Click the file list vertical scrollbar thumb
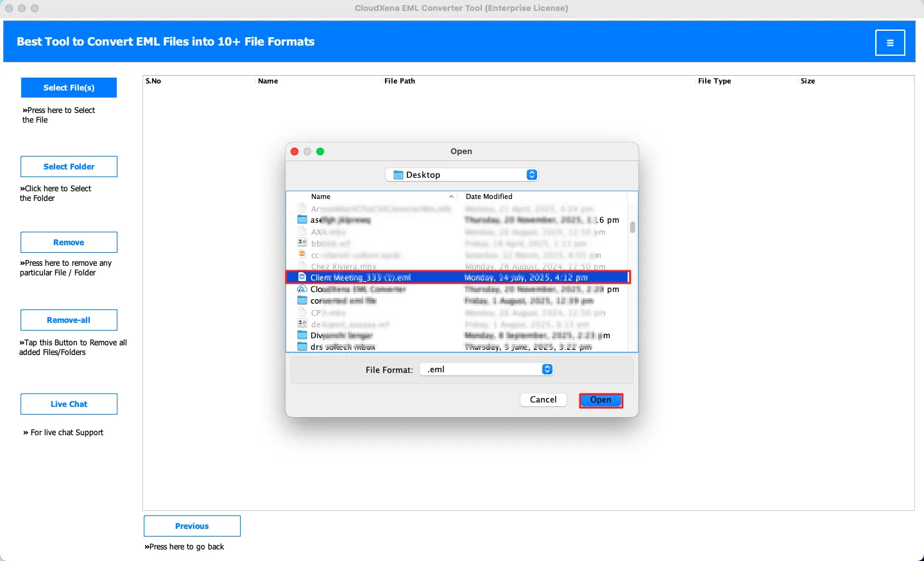924x561 pixels. point(633,227)
